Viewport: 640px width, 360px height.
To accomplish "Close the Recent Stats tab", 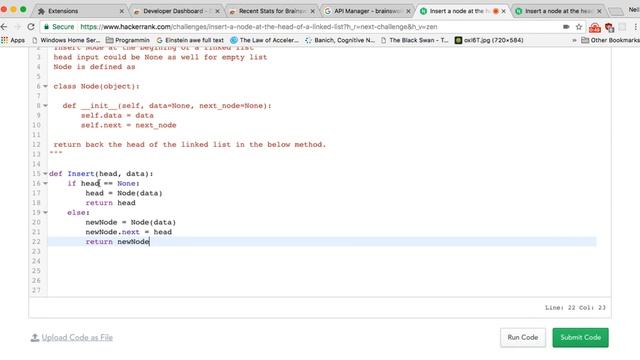I will pyautogui.click(x=313, y=11).
